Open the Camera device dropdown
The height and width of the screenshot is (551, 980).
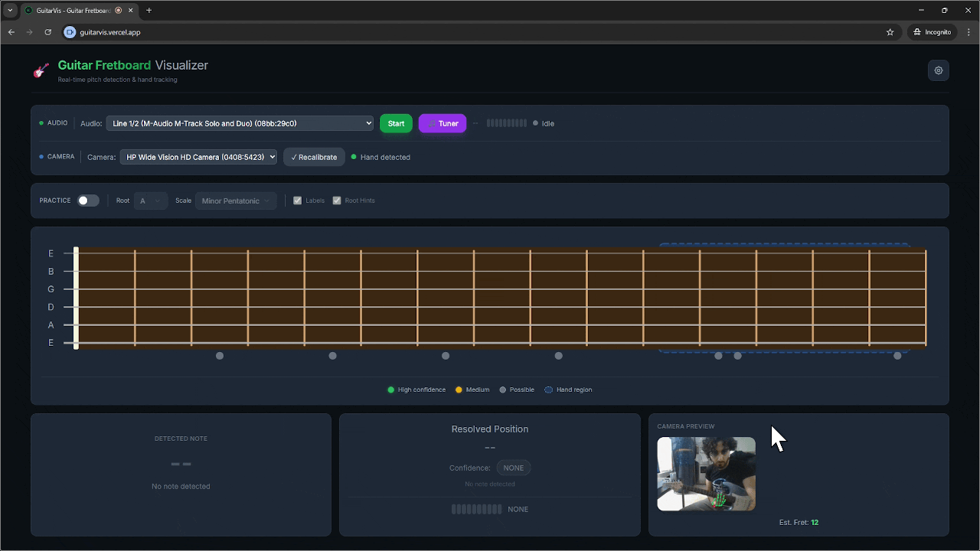[198, 156]
